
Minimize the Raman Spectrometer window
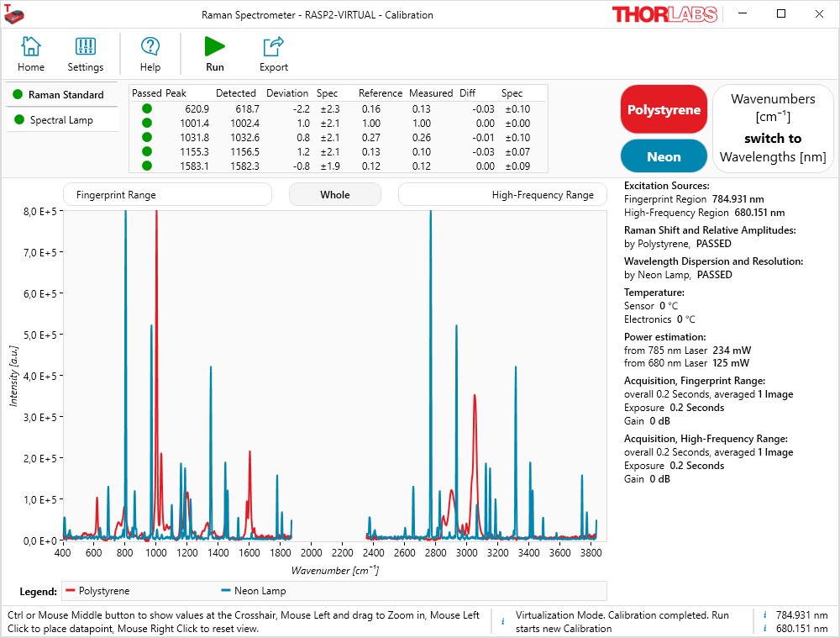[x=743, y=14]
